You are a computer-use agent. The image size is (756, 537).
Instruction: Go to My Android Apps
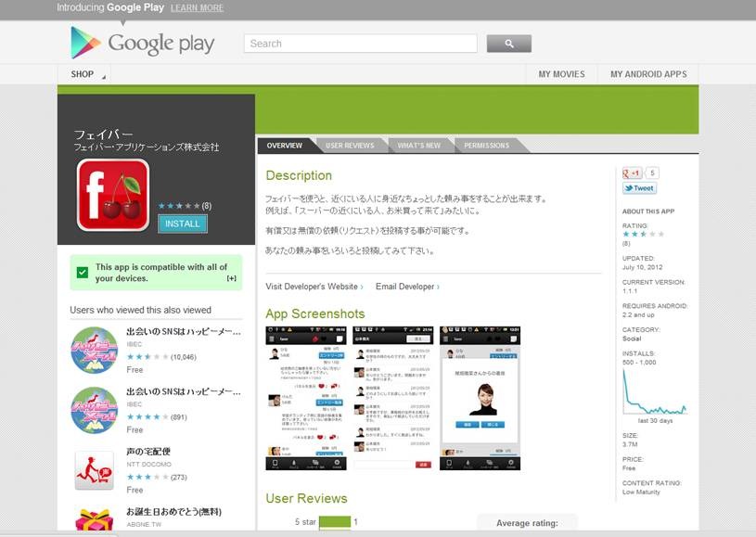tap(648, 74)
